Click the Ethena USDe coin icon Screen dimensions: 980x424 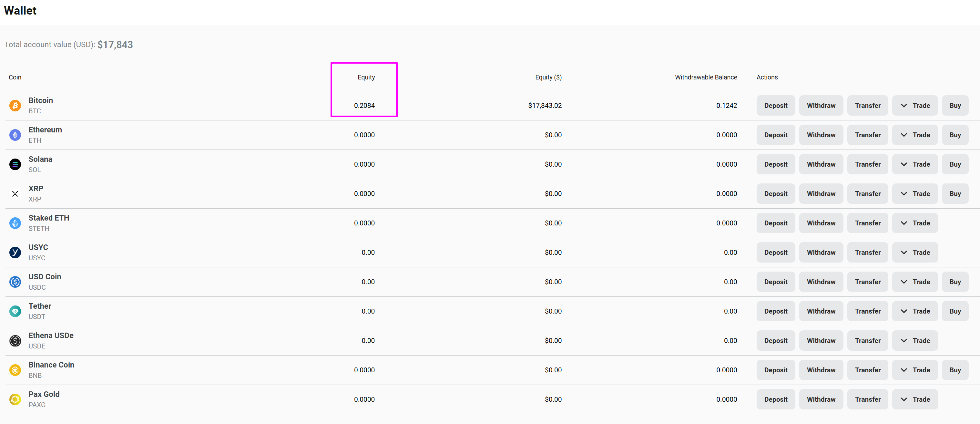click(15, 341)
